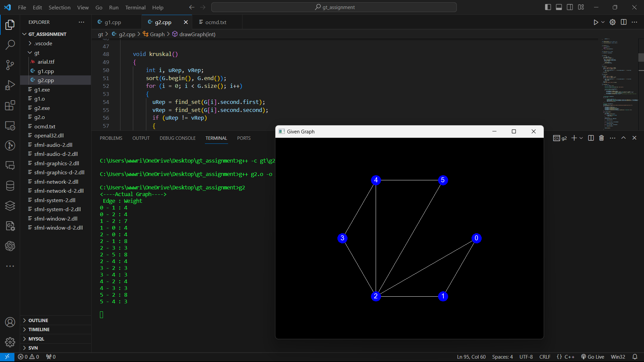The width and height of the screenshot is (644, 362).
Task: Select openal32.dll in the explorer
Action: point(49,135)
